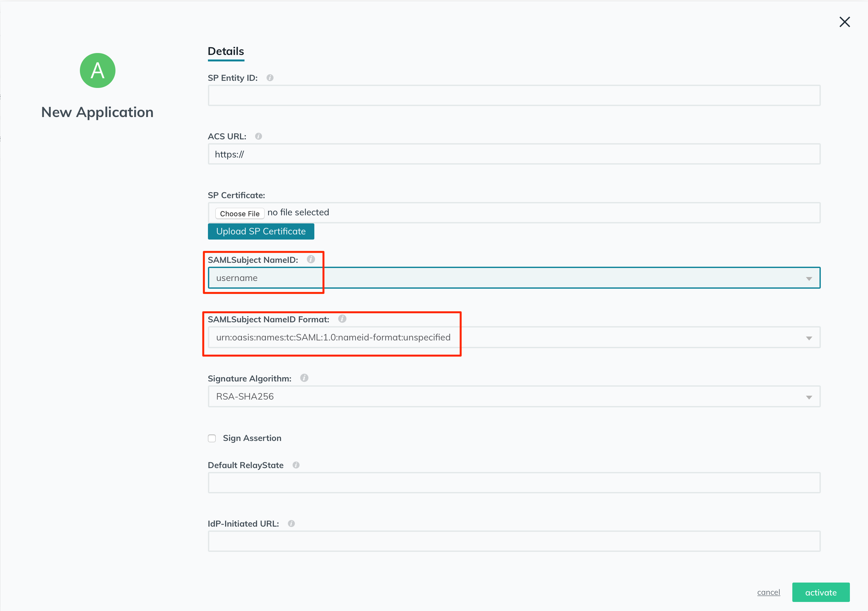Click the SP Certificate label
Image resolution: width=868 pixels, height=611 pixels.
[236, 195]
